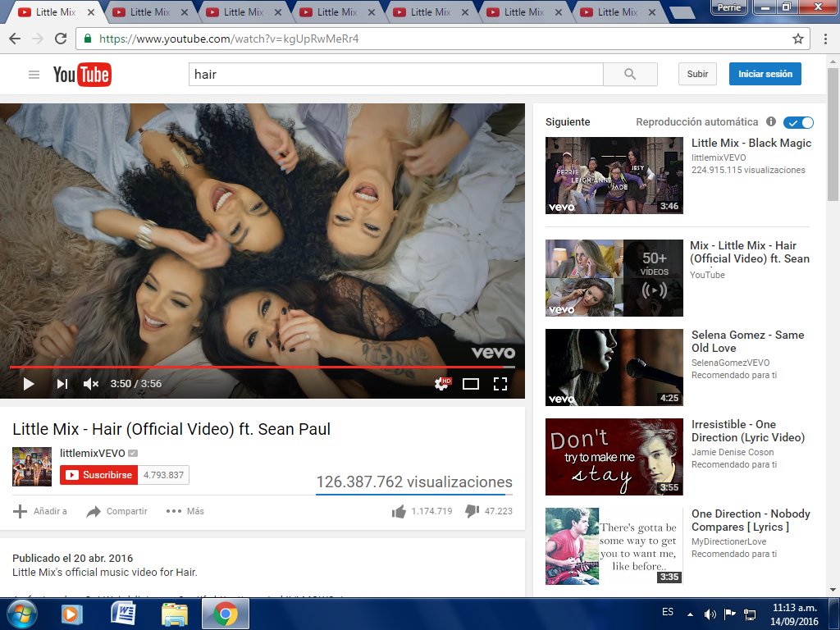Viewport: 840px width, 630px height.
Task: Like the video with thumbs up
Action: (399, 512)
